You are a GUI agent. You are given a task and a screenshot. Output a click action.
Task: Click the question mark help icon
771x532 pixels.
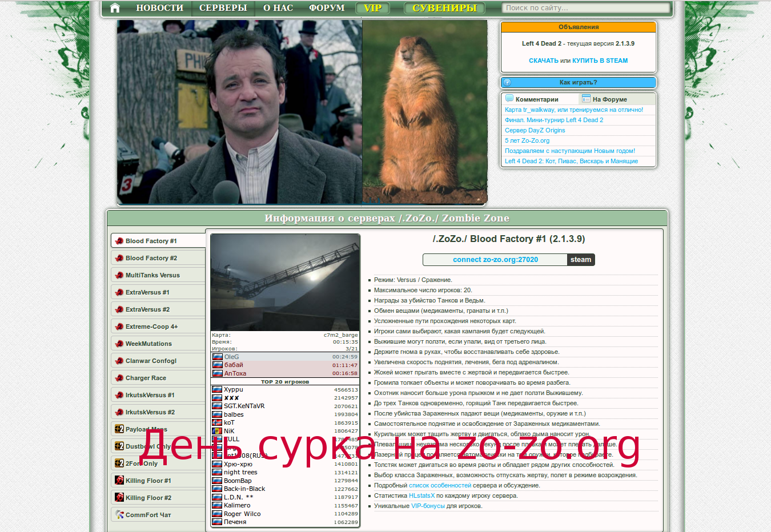point(507,82)
